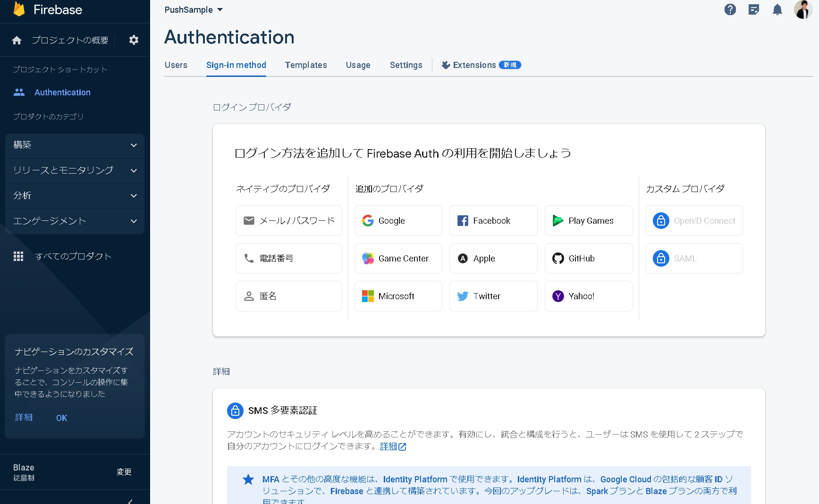This screenshot has width=819, height=504.
Task: Select the Authentication shortcut in sidebar
Action: (63, 92)
